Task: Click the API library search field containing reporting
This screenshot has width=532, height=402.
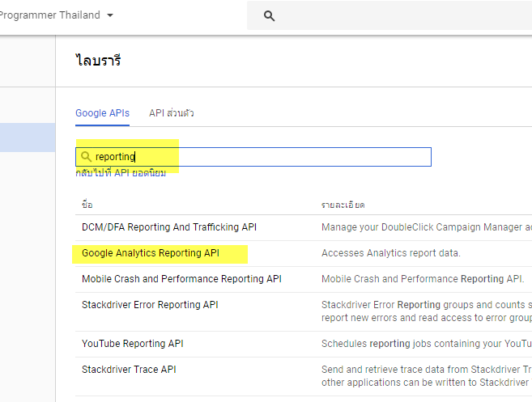Action: [253, 157]
